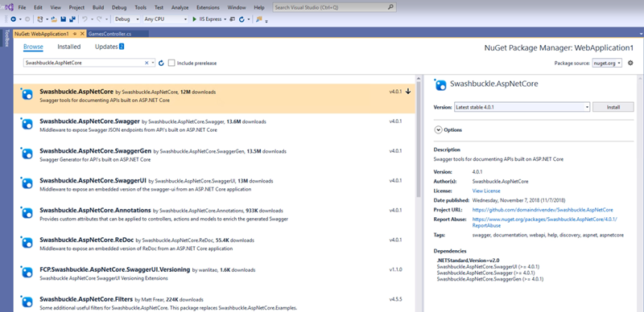Screen dimensions: 644x312
Task: Click the Refresh icon in main toolbar
Action: [x=242, y=19]
